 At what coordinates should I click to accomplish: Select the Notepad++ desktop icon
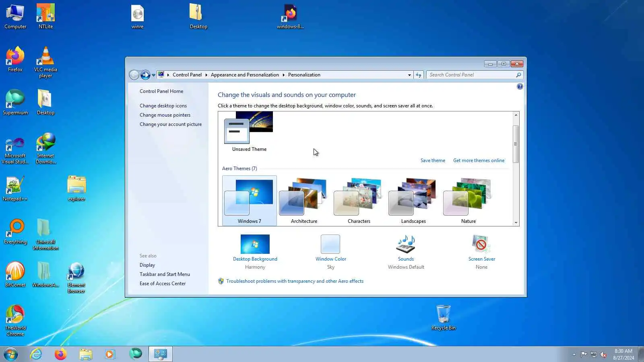15,189
